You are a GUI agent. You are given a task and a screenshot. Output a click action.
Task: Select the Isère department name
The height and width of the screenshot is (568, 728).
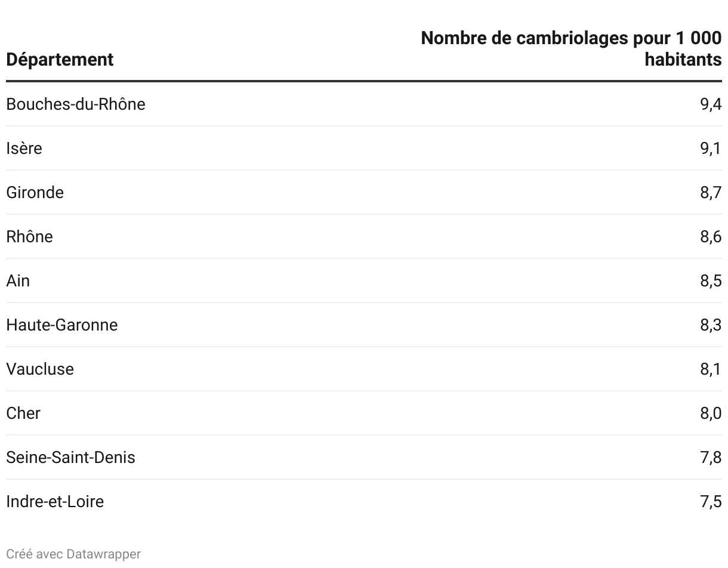[24, 148]
